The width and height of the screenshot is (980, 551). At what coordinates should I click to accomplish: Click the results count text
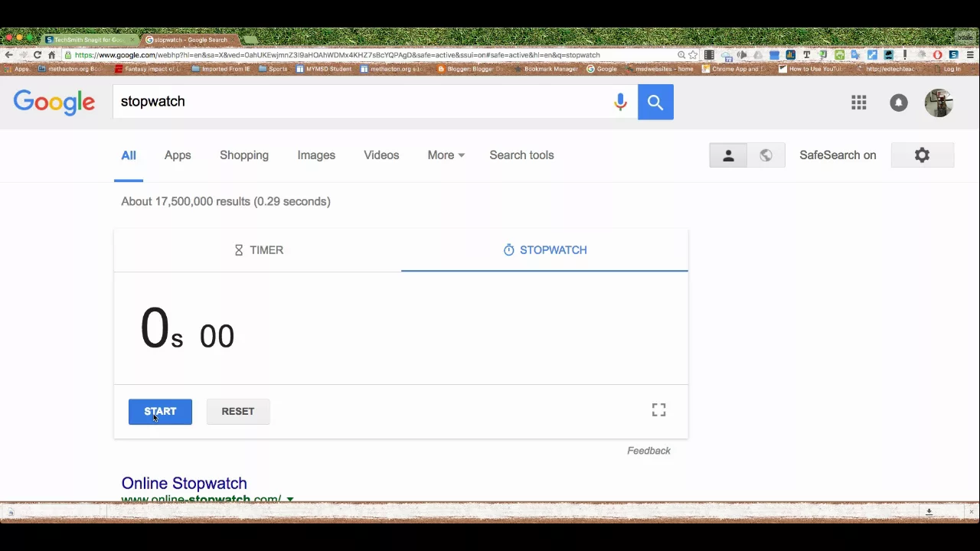click(x=226, y=201)
